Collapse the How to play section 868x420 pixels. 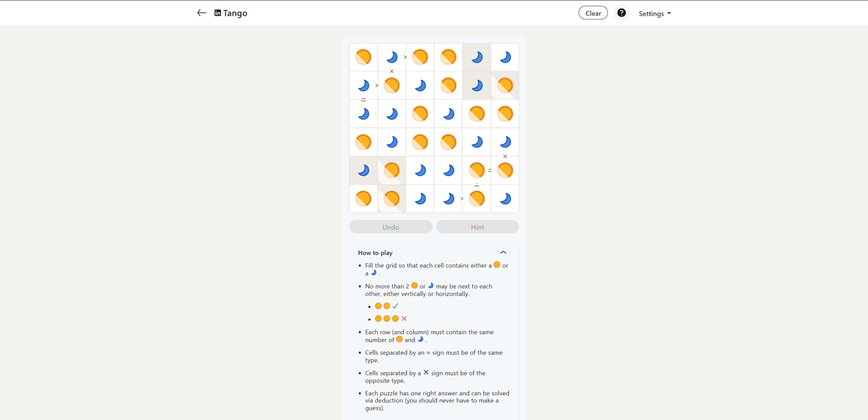tap(503, 252)
